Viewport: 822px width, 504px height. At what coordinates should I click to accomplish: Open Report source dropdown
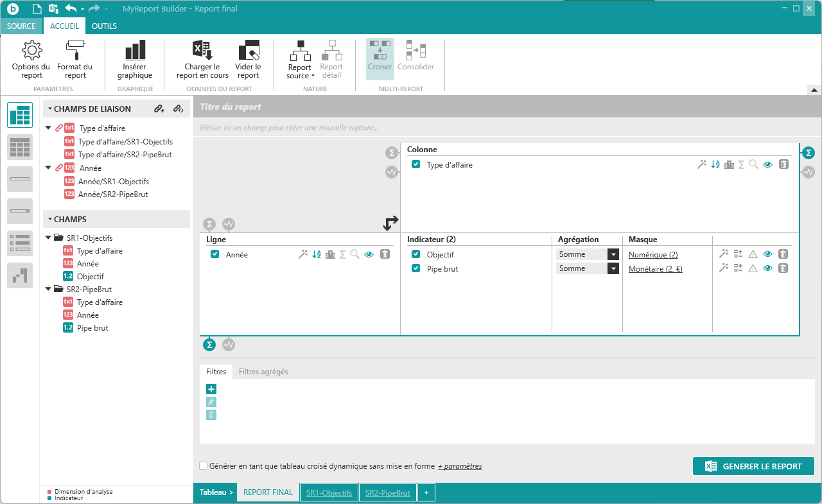pyautogui.click(x=299, y=71)
